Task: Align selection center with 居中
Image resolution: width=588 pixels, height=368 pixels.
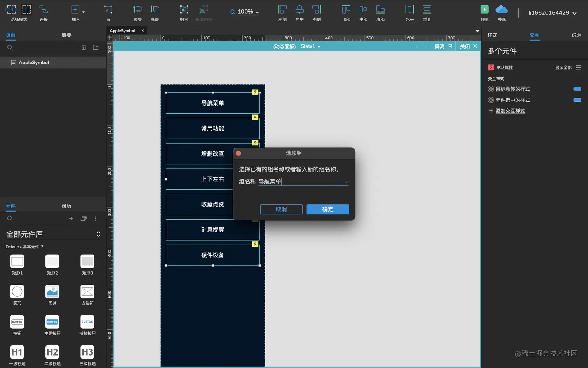Action: (299, 13)
